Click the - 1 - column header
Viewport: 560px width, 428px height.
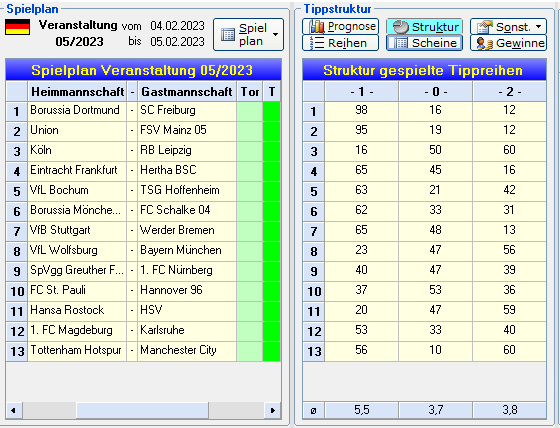coord(361,92)
